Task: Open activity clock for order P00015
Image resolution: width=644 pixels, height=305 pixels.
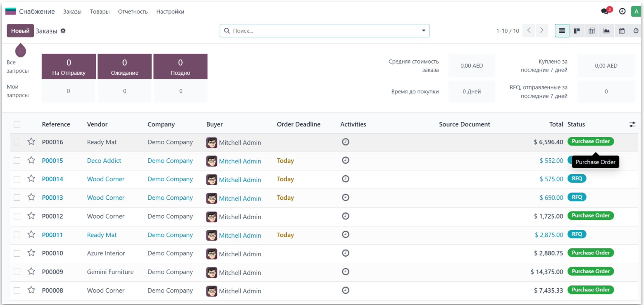Action: click(346, 160)
